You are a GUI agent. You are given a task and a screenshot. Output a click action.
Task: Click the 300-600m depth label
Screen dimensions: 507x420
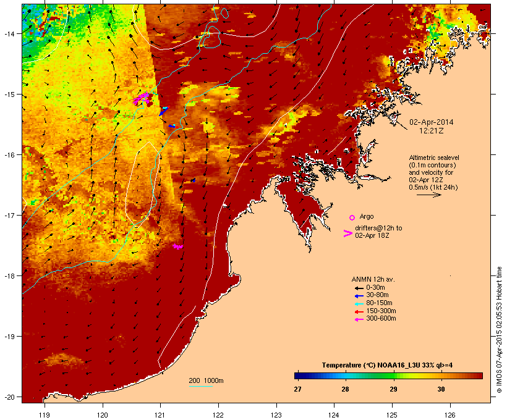tap(381, 319)
